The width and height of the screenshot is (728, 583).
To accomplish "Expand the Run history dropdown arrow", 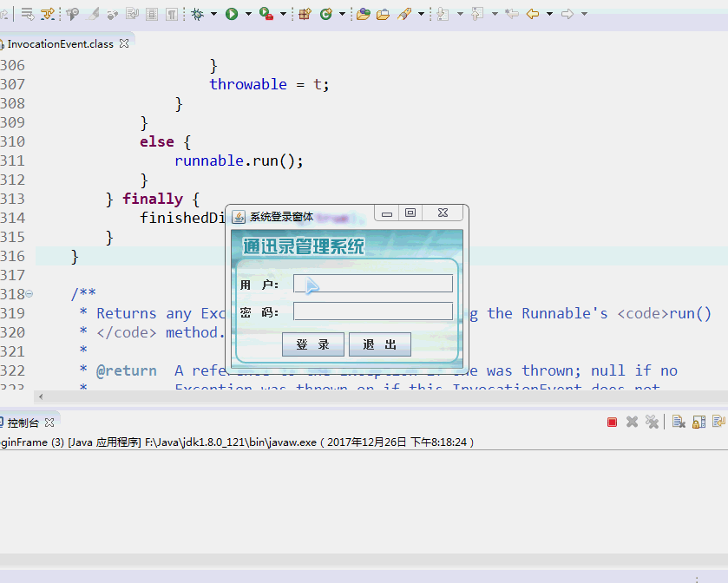I will point(248,15).
